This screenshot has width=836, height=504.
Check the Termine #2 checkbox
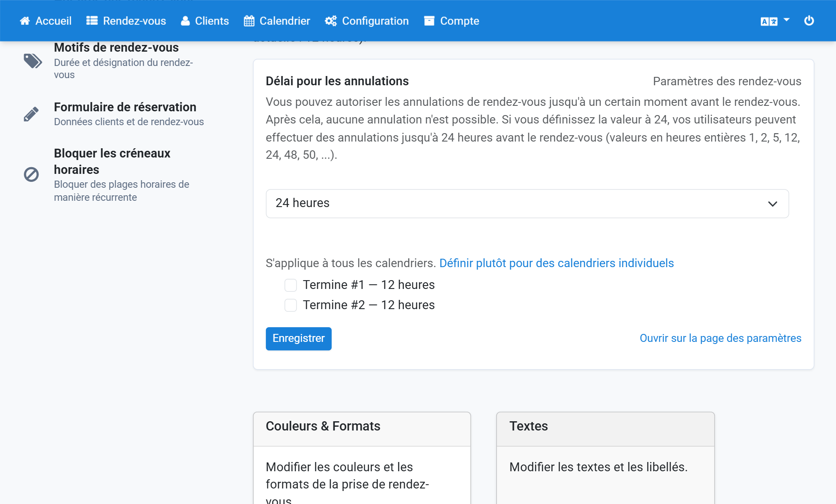pyautogui.click(x=291, y=305)
